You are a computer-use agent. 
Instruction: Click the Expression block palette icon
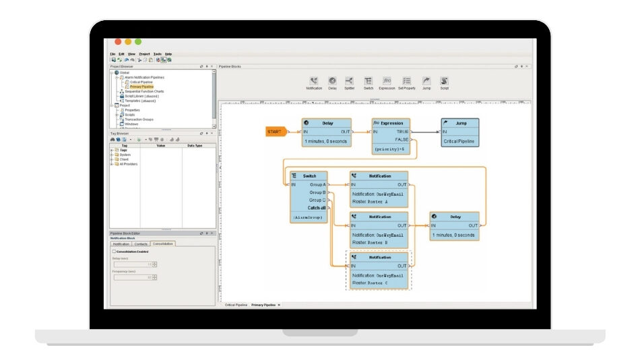tap(387, 81)
